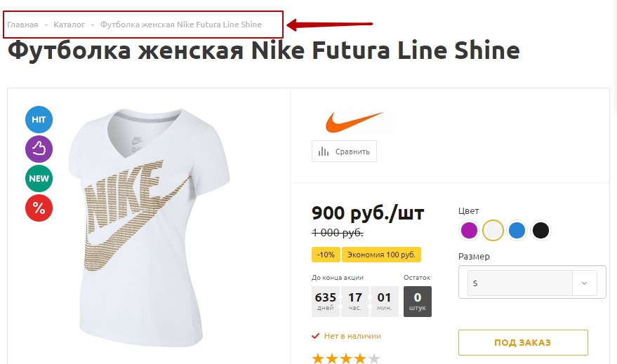Viewport: 617px width, 364px height.
Task: Click the first rating star
Action: tap(318, 358)
